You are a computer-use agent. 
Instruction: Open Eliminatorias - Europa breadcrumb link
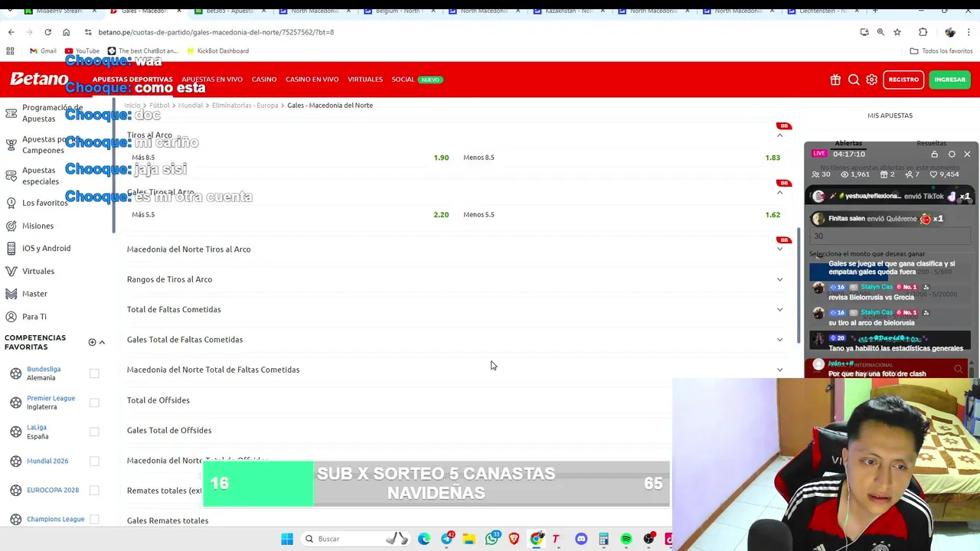[245, 105]
